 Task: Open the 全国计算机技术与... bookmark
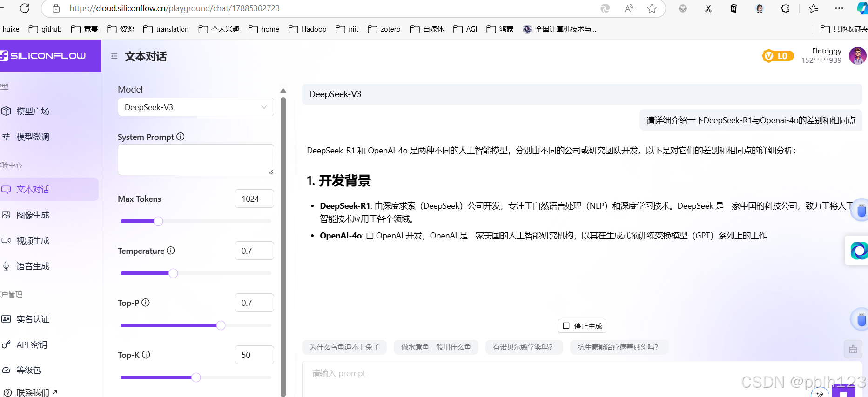[560, 29]
